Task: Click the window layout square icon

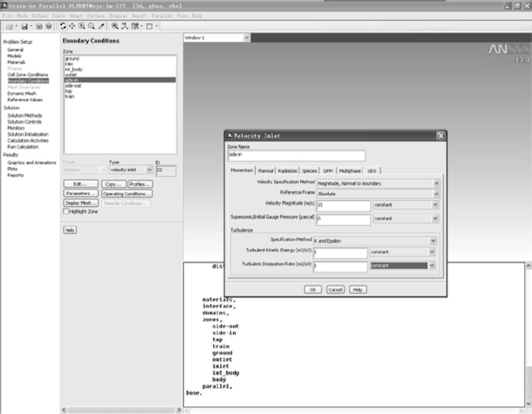Action: [x=149, y=26]
